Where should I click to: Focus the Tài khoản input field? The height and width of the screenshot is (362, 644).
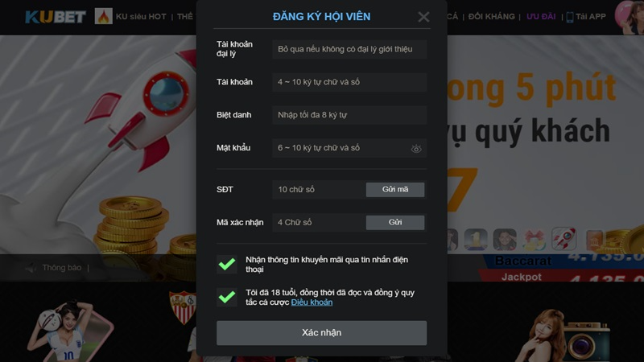pyautogui.click(x=349, y=82)
